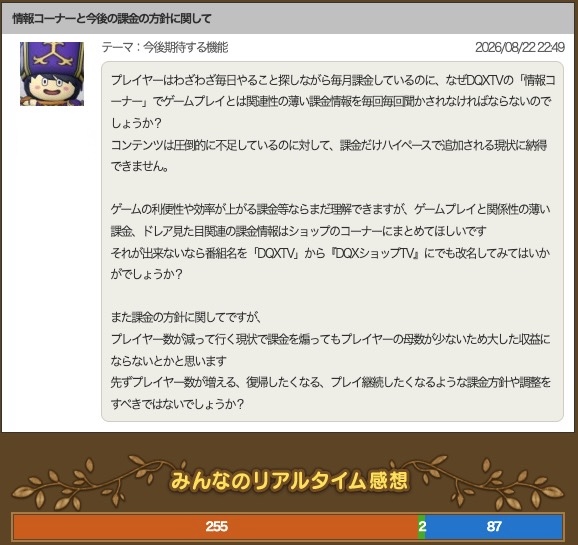Screen dimensions: 578x545
Task: Click the post timestamp 2026/08/22 22:49
Action: tap(519, 47)
